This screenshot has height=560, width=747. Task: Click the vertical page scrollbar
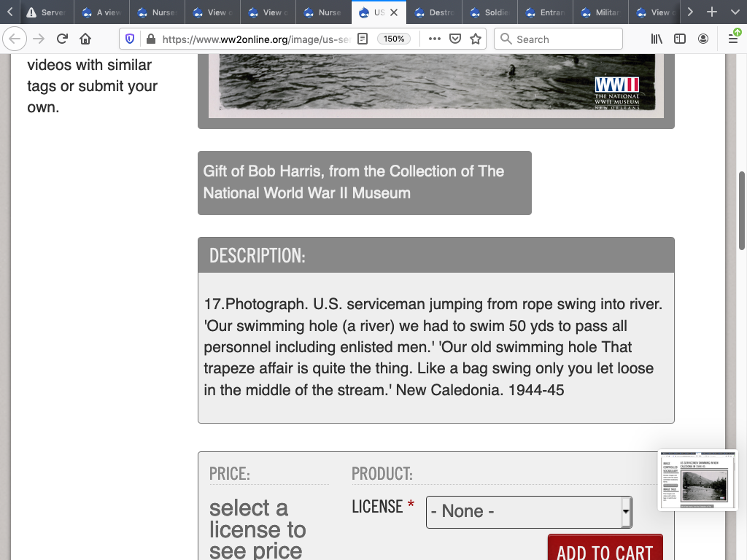(x=742, y=211)
